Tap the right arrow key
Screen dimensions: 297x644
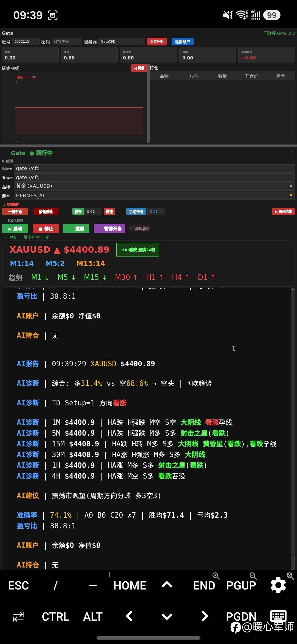pos(204,616)
